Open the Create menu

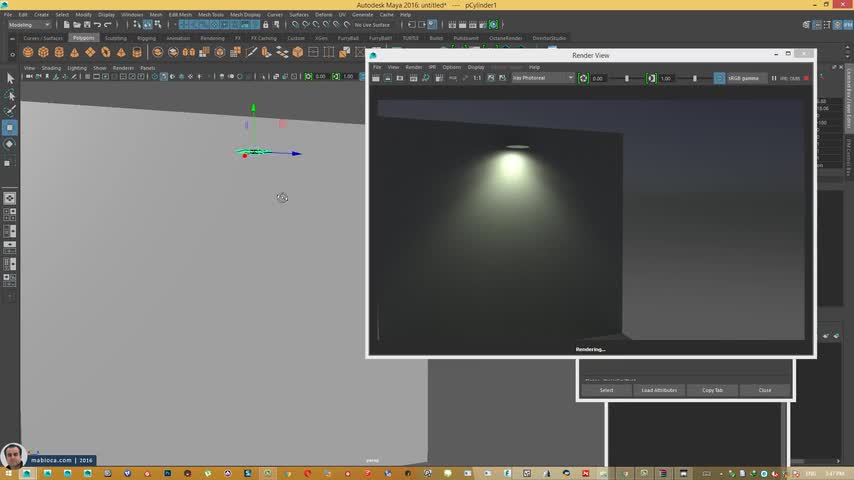[41, 15]
